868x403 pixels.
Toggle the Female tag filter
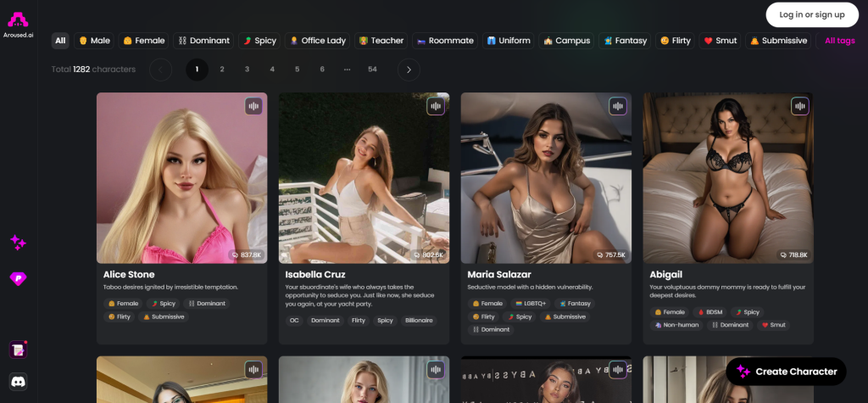point(143,41)
